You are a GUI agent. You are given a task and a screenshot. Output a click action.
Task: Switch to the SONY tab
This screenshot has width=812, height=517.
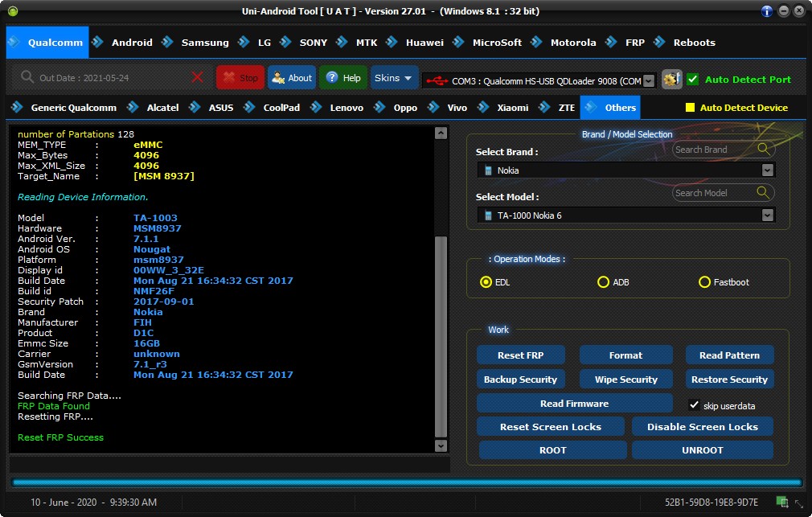(x=305, y=43)
